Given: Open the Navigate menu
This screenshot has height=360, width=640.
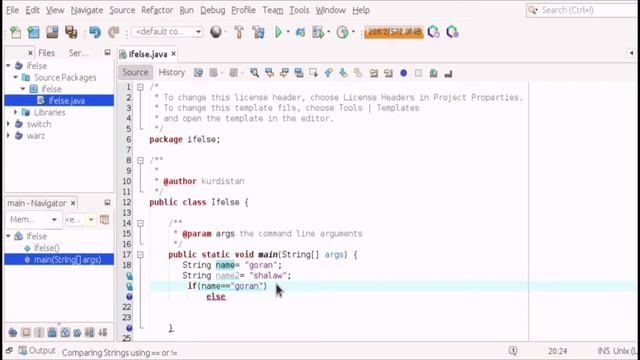Looking at the screenshot, I should pos(87,10).
